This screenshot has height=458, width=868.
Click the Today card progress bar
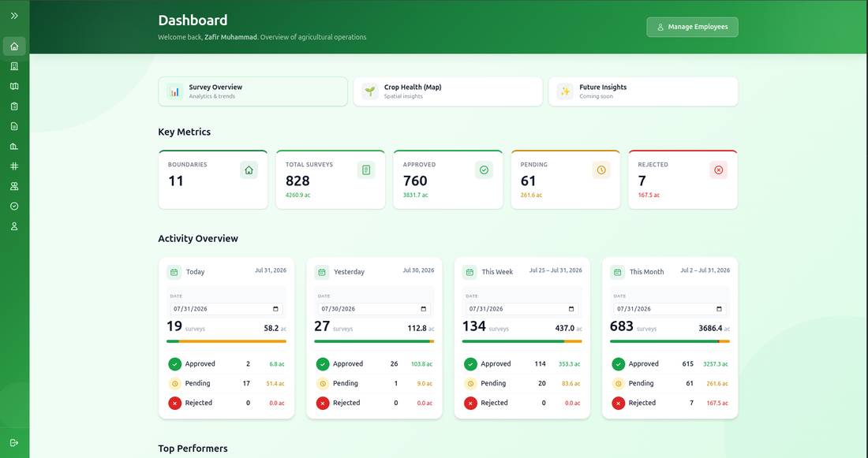226,341
